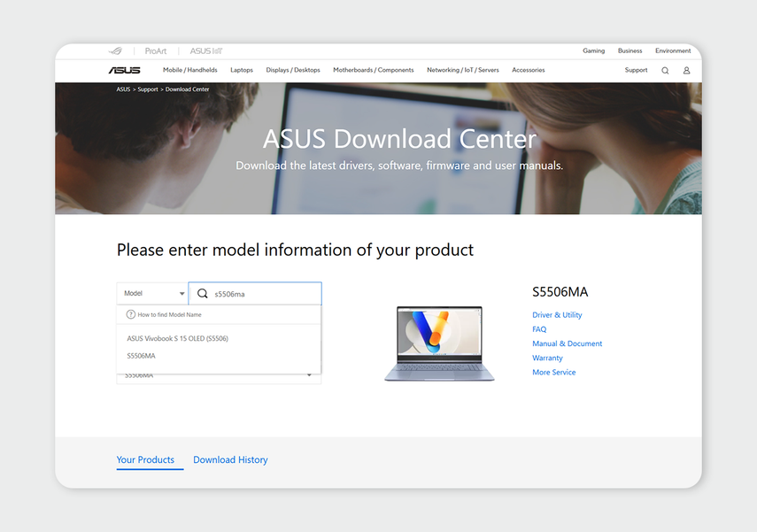
Task: Go to the Gaming section
Action: 593,50
